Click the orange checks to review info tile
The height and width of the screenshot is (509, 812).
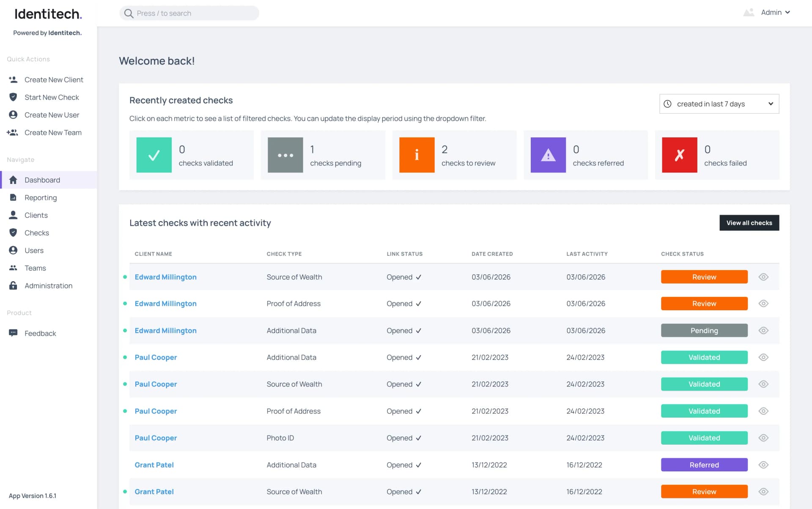point(417,155)
